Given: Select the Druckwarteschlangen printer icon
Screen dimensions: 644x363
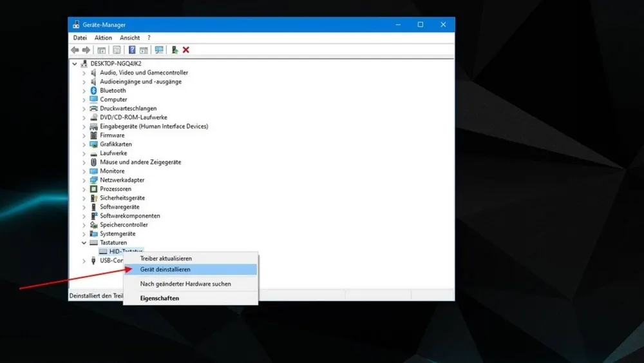Looking at the screenshot, I should [93, 108].
